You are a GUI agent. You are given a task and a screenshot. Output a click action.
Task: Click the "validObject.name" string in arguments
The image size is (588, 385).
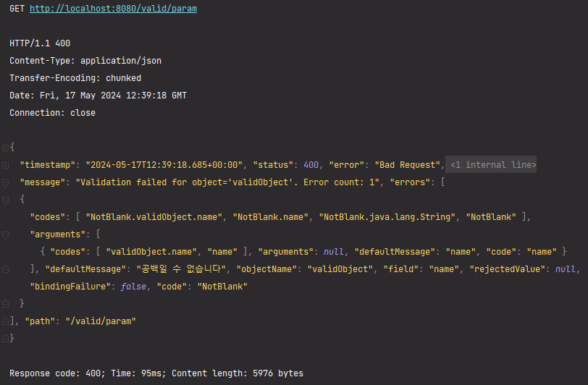pyautogui.click(x=151, y=252)
